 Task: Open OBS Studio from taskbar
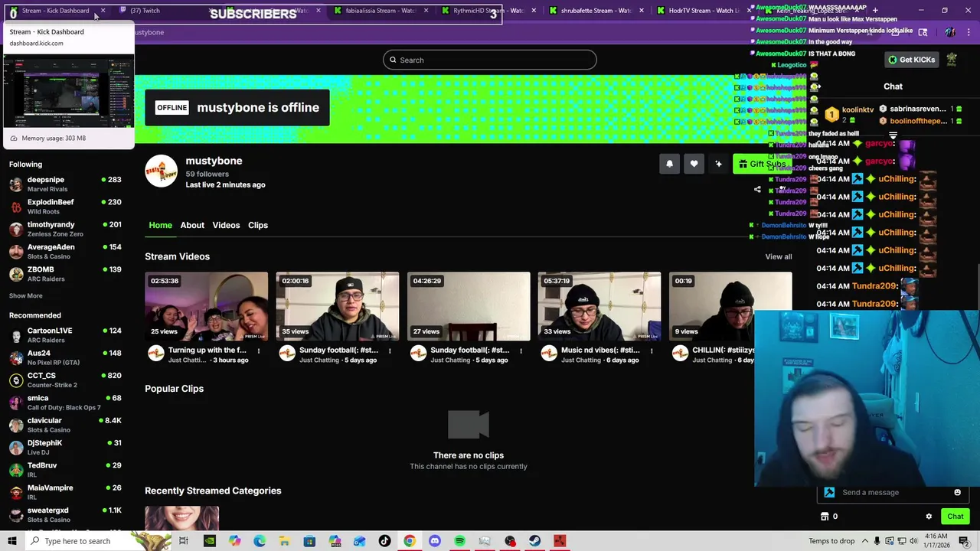(x=510, y=541)
